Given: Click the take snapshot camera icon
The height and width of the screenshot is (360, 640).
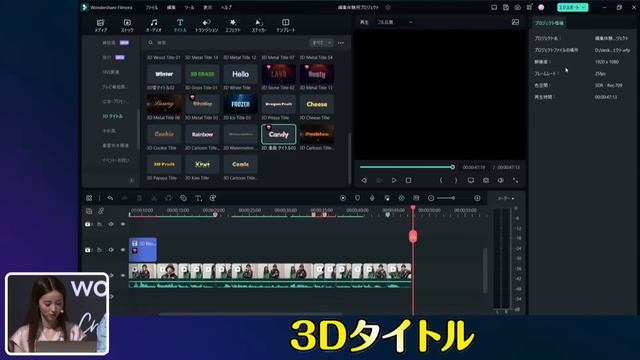Looking at the screenshot, I should (x=486, y=180).
